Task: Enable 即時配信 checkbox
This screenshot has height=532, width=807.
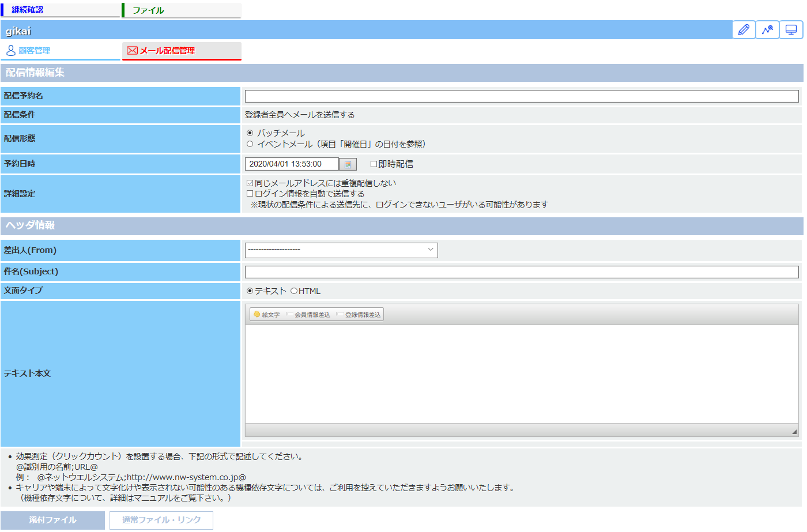Action: [374, 164]
